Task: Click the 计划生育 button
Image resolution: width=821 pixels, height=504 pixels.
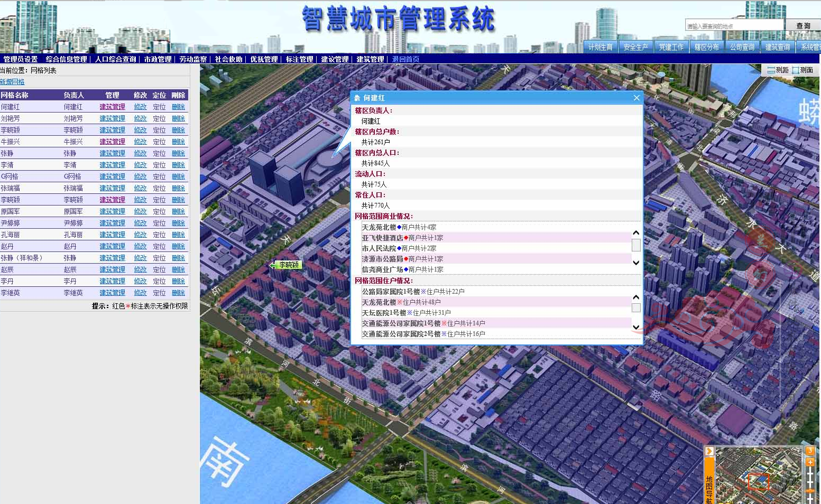Action: (601, 46)
